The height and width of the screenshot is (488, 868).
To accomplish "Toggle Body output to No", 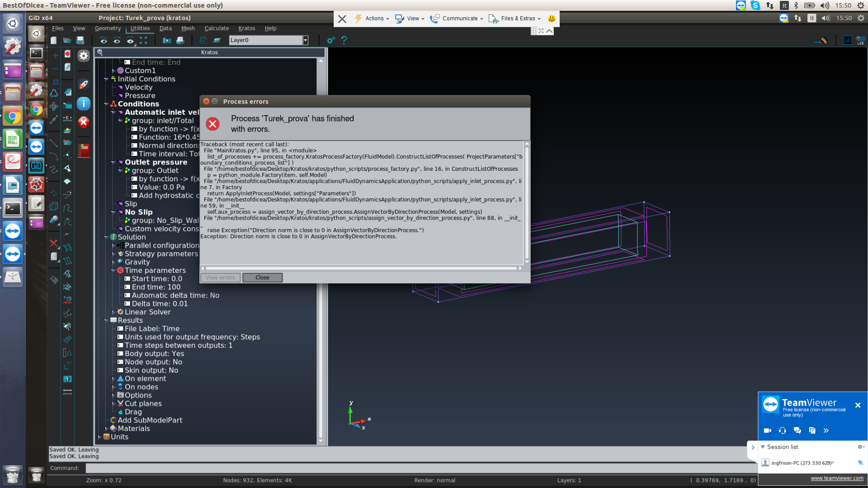I will [x=154, y=353].
